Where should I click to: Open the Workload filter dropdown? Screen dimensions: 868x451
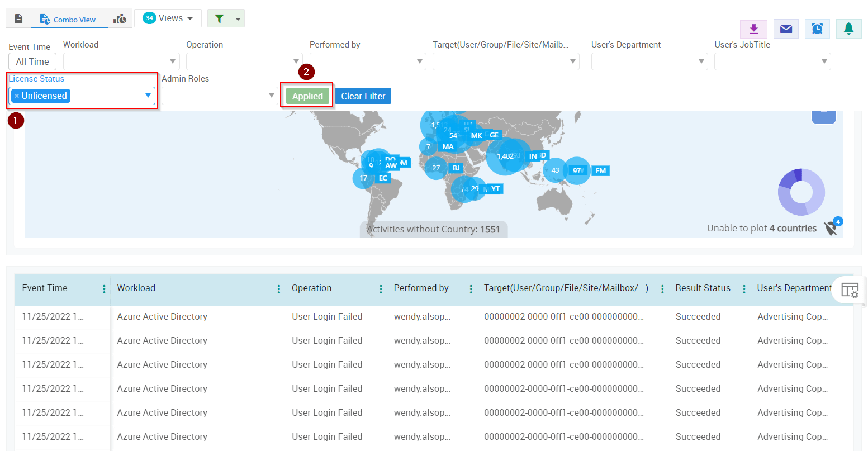(x=121, y=61)
